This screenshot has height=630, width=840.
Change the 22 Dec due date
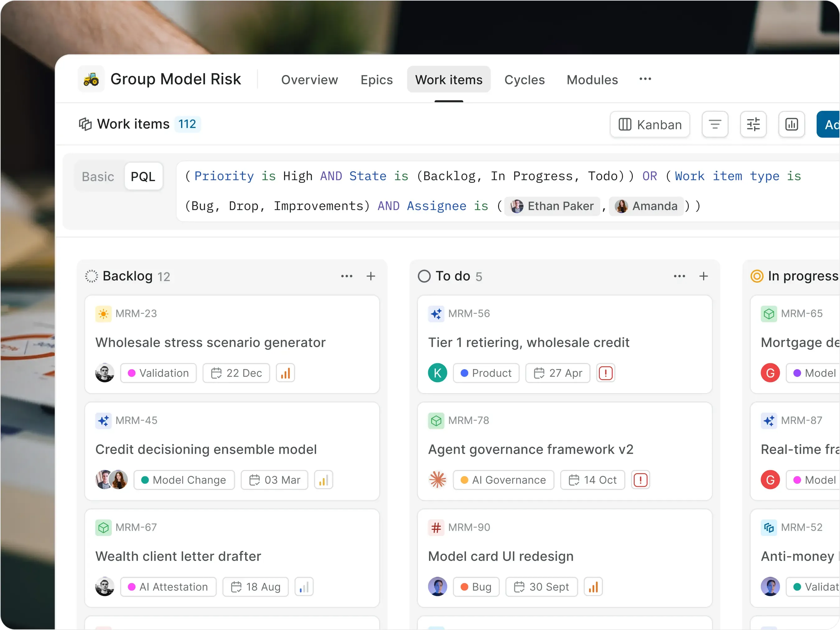coord(236,373)
